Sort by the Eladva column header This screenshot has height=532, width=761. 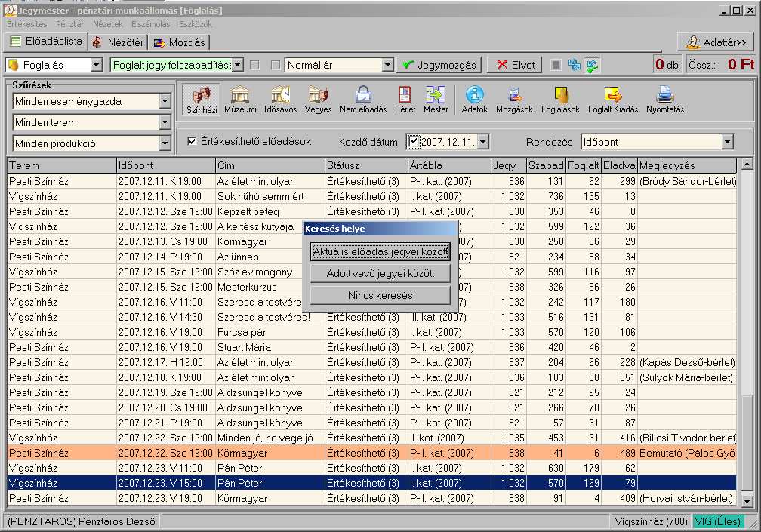619,165
